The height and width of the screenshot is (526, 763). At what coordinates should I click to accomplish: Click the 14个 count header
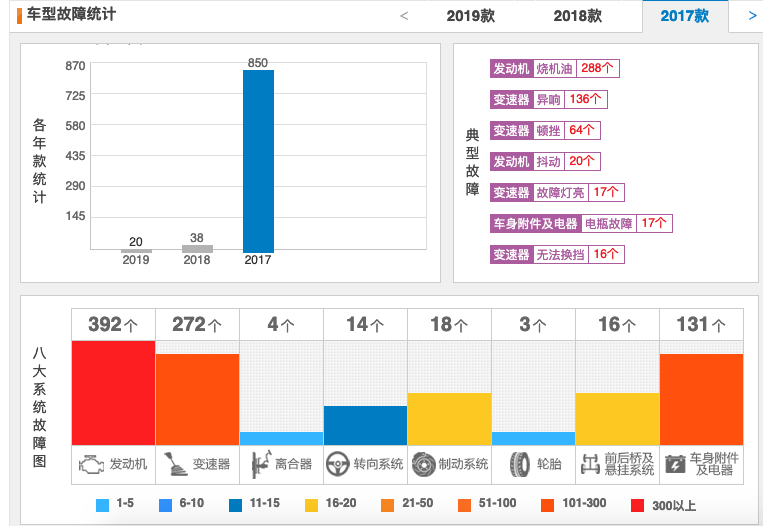click(365, 325)
